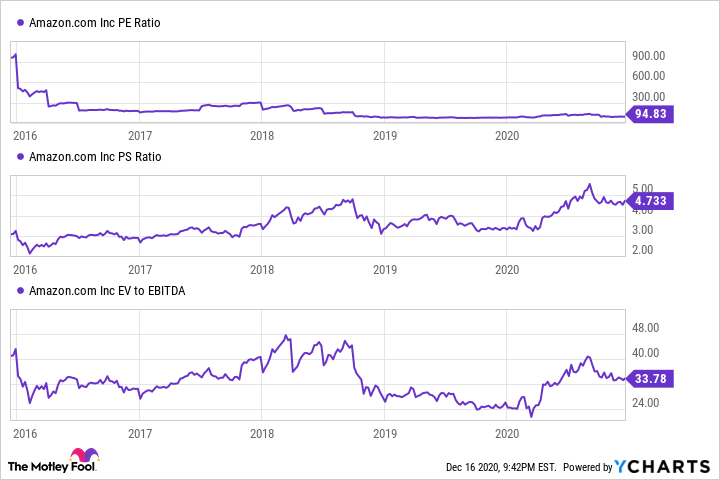Screen dimensions: 720x480
Task: Click the 900.00 PE axis label
Action: [649, 56]
